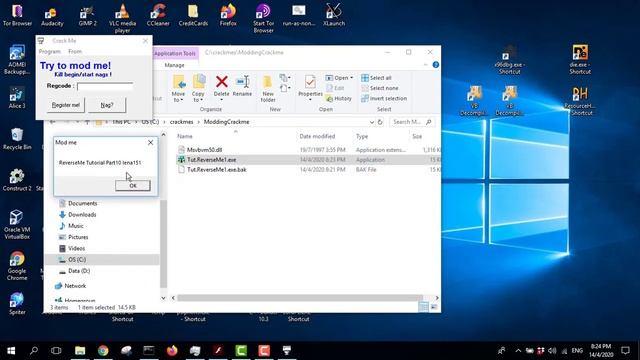Open the Program menu in Crack Me
Screen dimensions: 640x360
[50, 51]
